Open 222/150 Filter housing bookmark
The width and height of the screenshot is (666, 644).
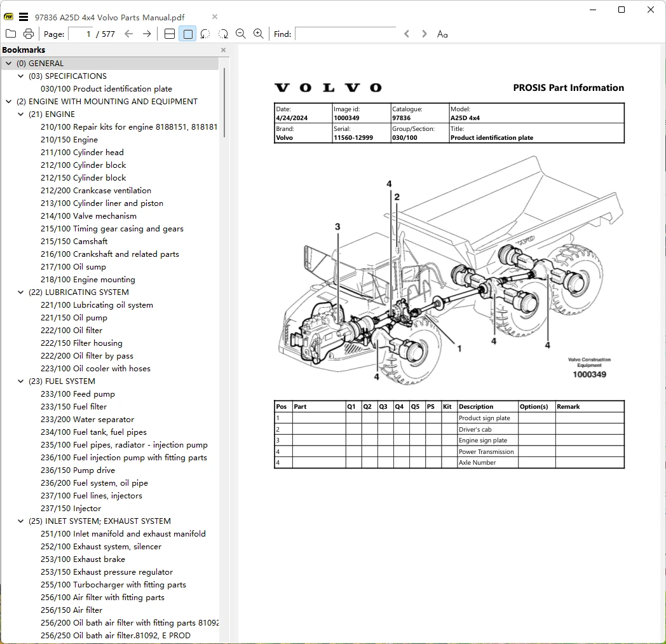click(81, 343)
